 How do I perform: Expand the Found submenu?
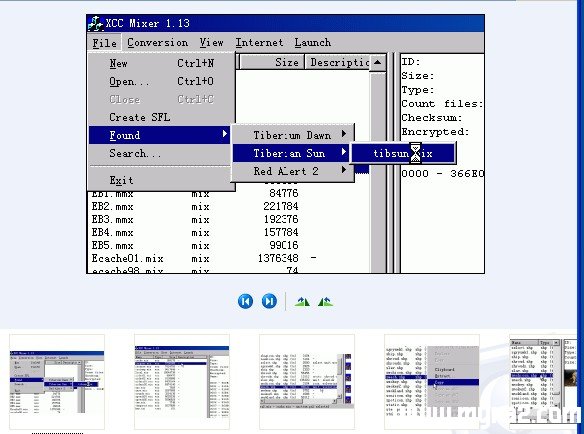point(159,135)
